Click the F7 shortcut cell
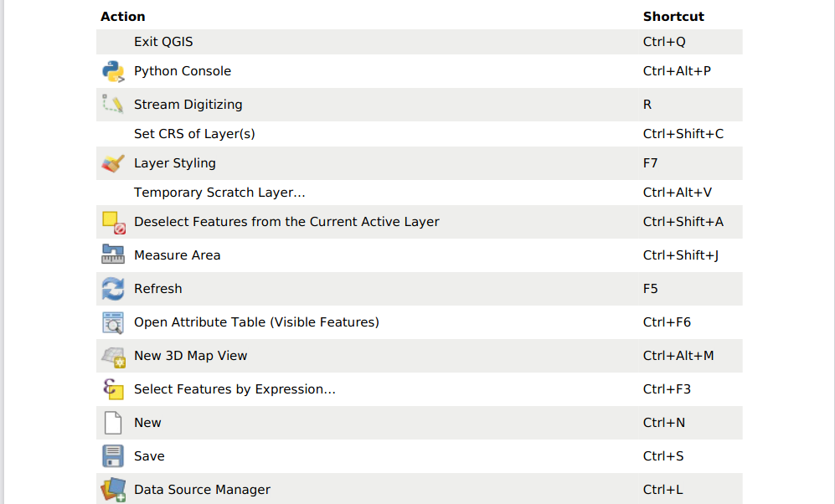Image resolution: width=835 pixels, height=504 pixels. [651, 163]
